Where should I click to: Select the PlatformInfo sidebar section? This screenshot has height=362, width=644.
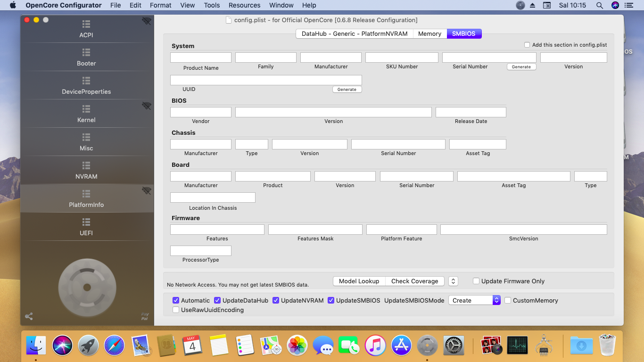click(87, 199)
